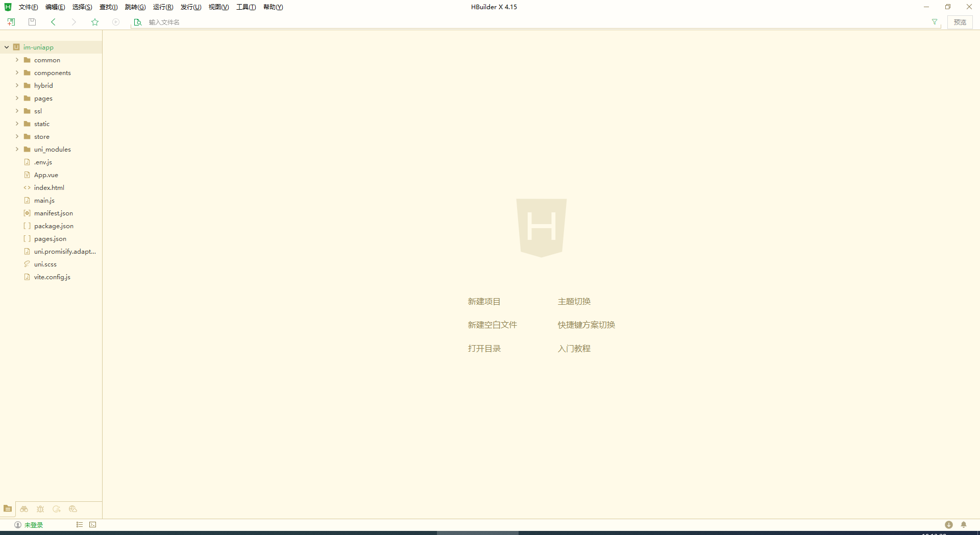The image size is (980, 535).
Task: Click the new file toolbar icon
Action: tap(11, 22)
